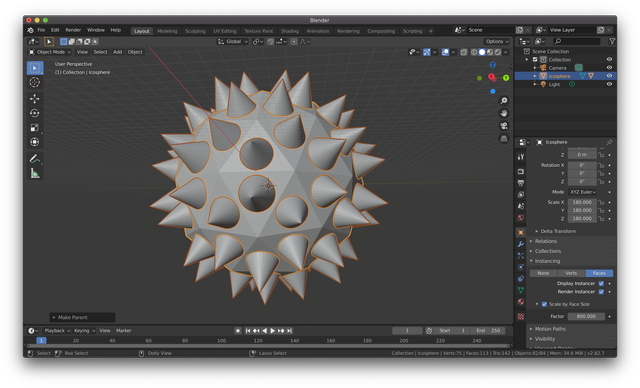Uncheck Display Instancer checkbox

(601, 284)
